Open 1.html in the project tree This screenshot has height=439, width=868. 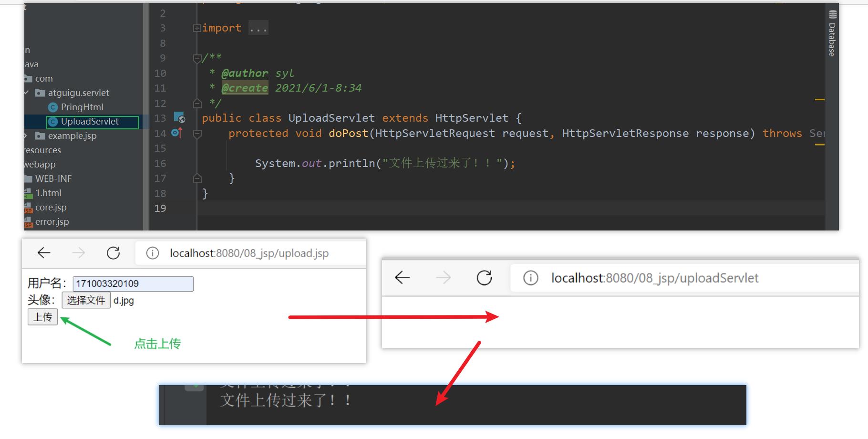(48, 193)
